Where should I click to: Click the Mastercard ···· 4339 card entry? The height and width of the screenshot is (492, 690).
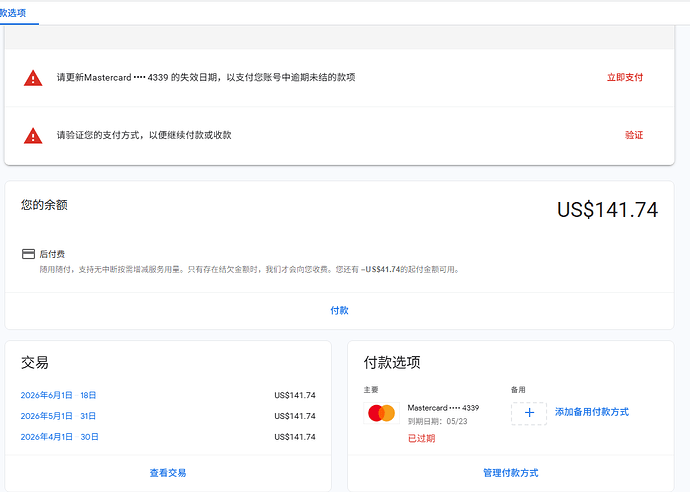(x=443, y=408)
